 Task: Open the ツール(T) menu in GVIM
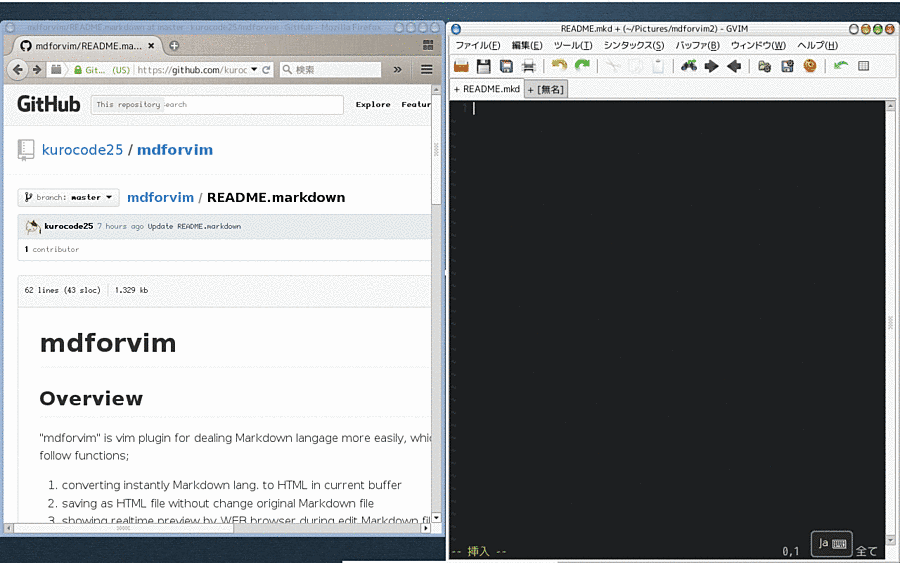click(573, 45)
